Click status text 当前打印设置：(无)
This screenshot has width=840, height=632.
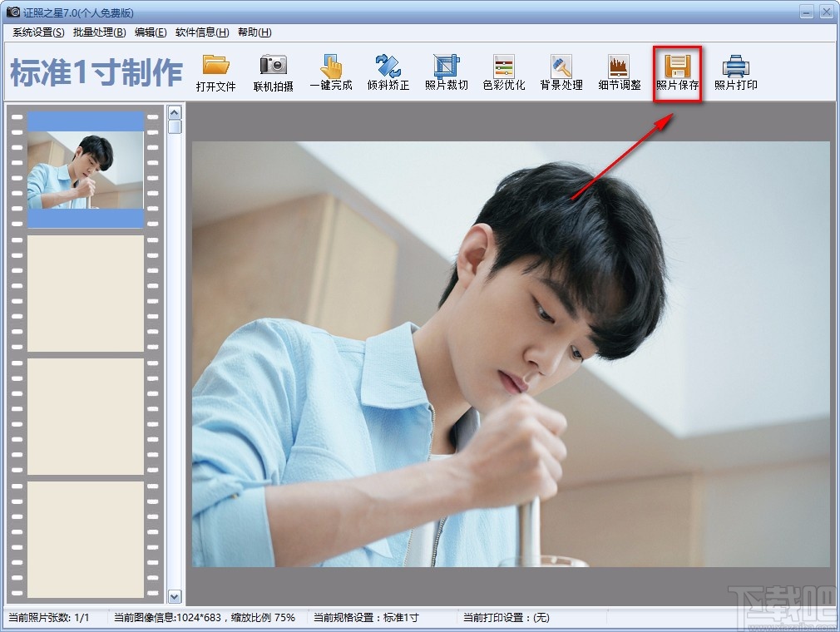tap(506, 618)
